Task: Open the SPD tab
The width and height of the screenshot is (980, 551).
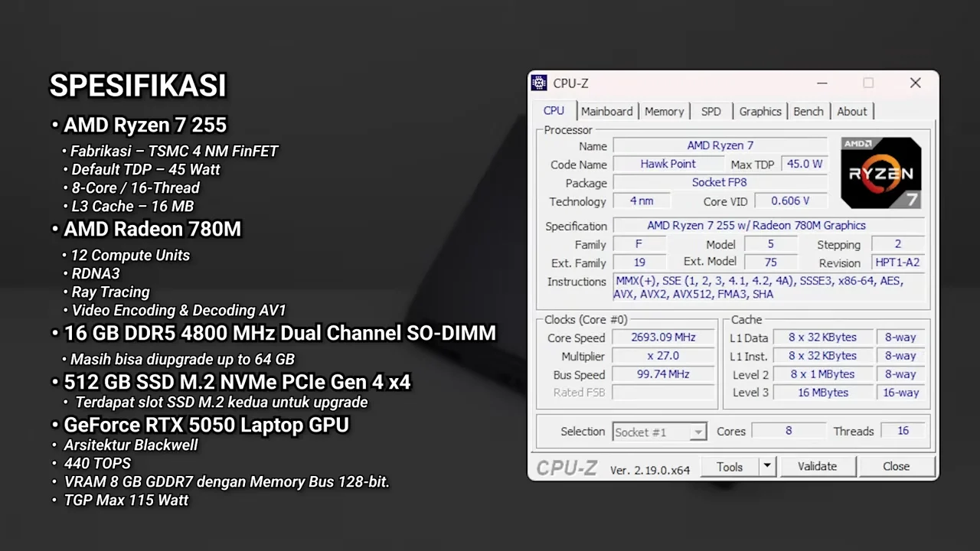Action: point(710,111)
